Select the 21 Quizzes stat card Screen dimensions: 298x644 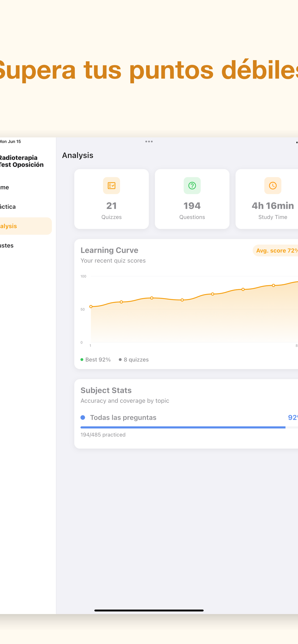(111, 199)
